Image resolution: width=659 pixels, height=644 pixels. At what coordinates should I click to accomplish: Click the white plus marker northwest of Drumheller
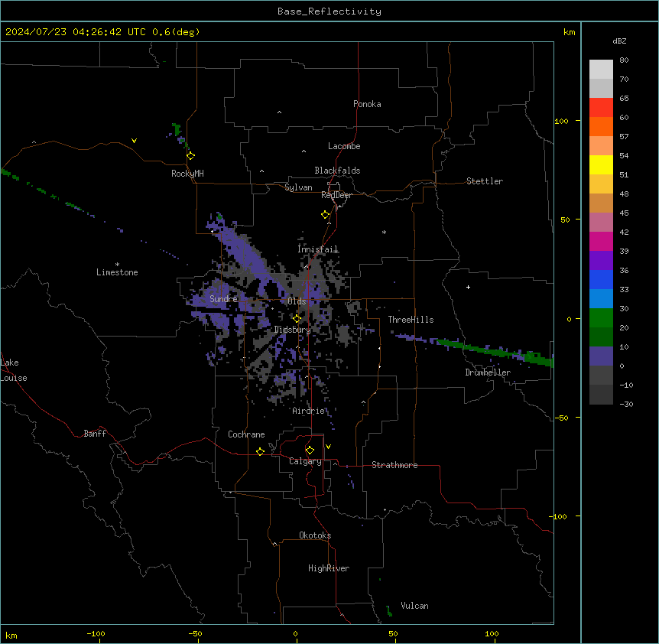[x=468, y=287]
